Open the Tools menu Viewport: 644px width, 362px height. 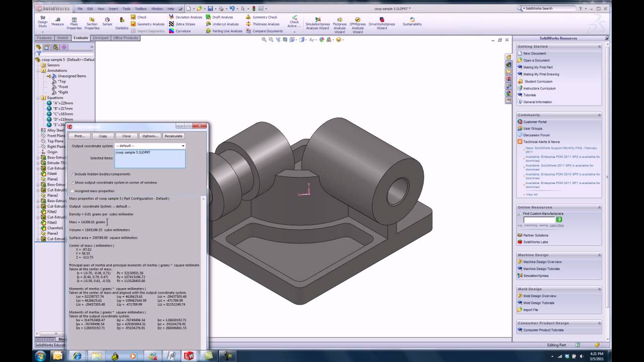tap(126, 9)
